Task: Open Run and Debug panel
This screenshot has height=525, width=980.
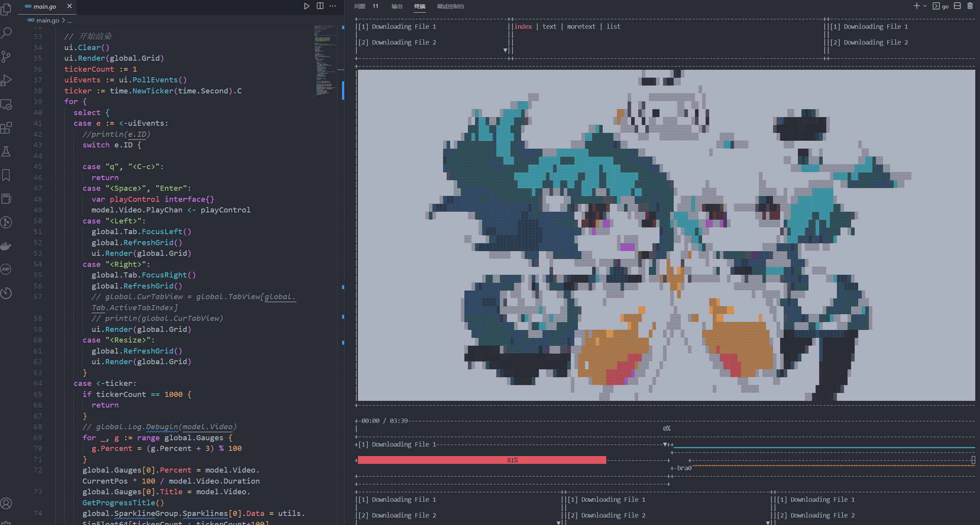Action: pos(6,80)
